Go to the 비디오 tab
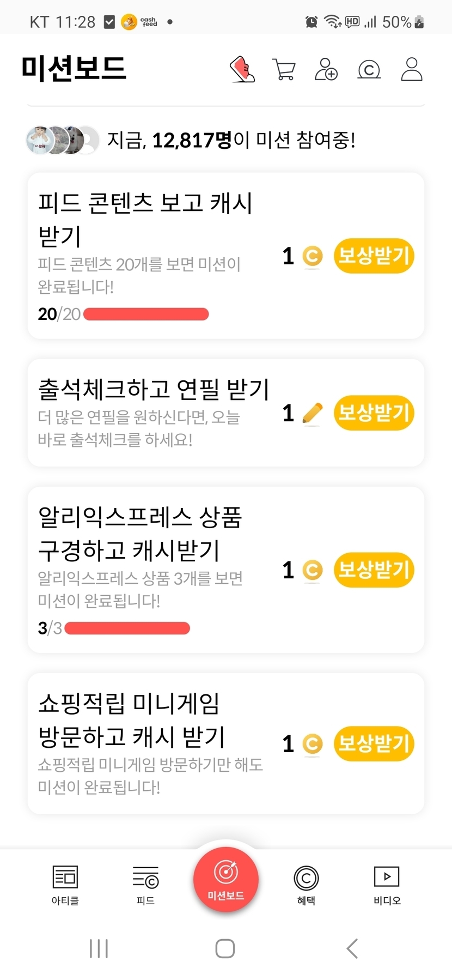Image resolution: width=452 pixels, height=980 pixels. pyautogui.click(x=387, y=884)
